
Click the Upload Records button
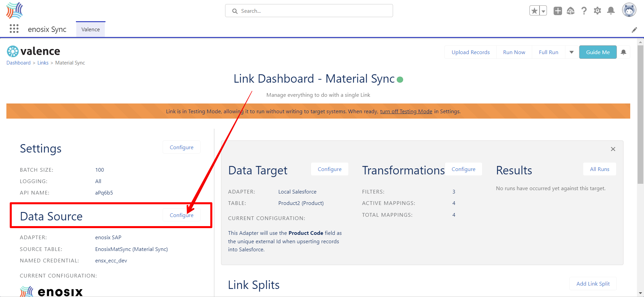(x=470, y=52)
